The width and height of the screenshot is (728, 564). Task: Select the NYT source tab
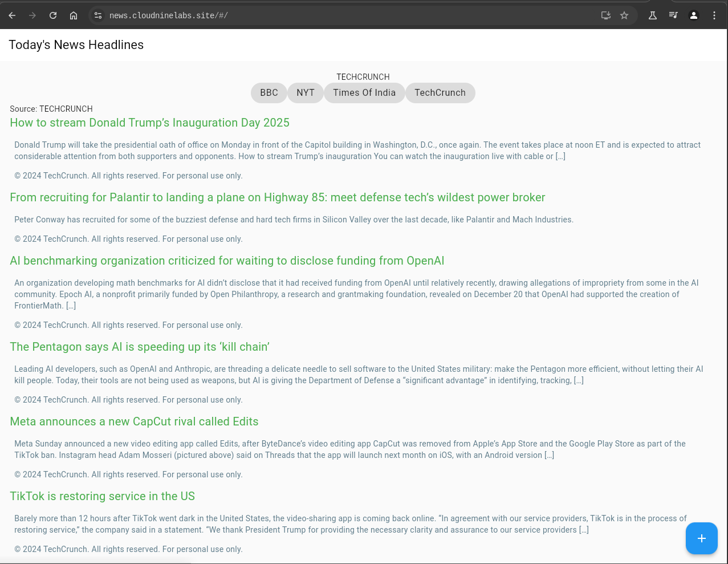[306, 93]
